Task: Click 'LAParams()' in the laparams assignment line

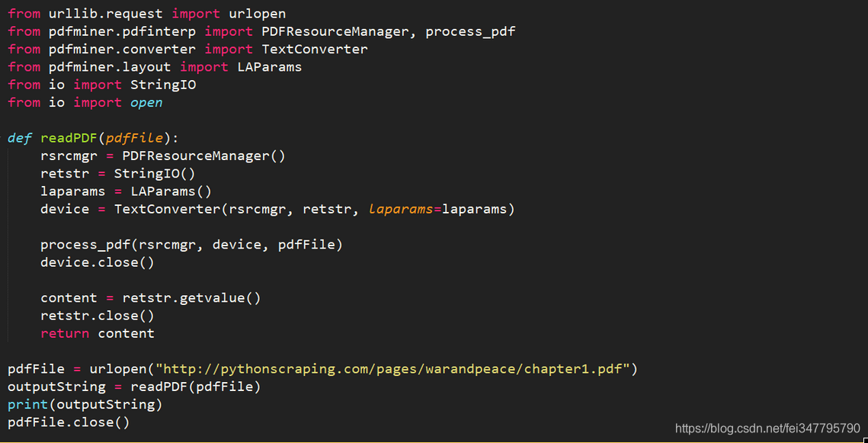Action: point(171,191)
